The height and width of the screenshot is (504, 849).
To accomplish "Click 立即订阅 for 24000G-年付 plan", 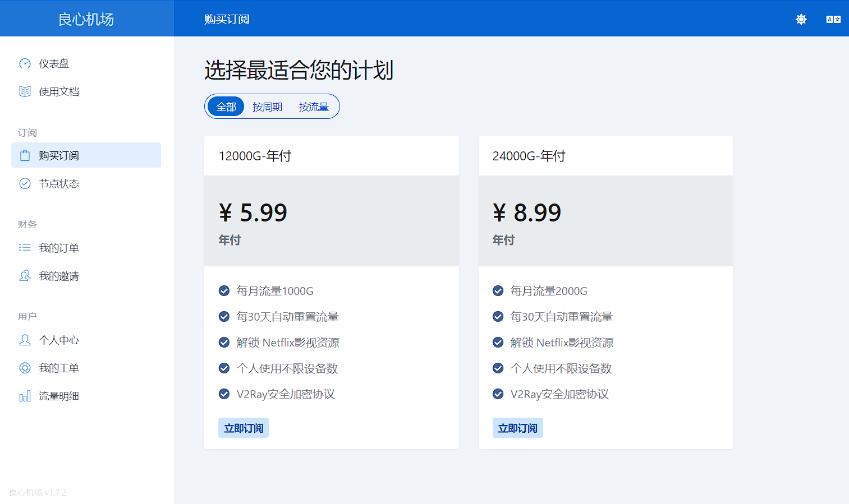I will coord(517,428).
